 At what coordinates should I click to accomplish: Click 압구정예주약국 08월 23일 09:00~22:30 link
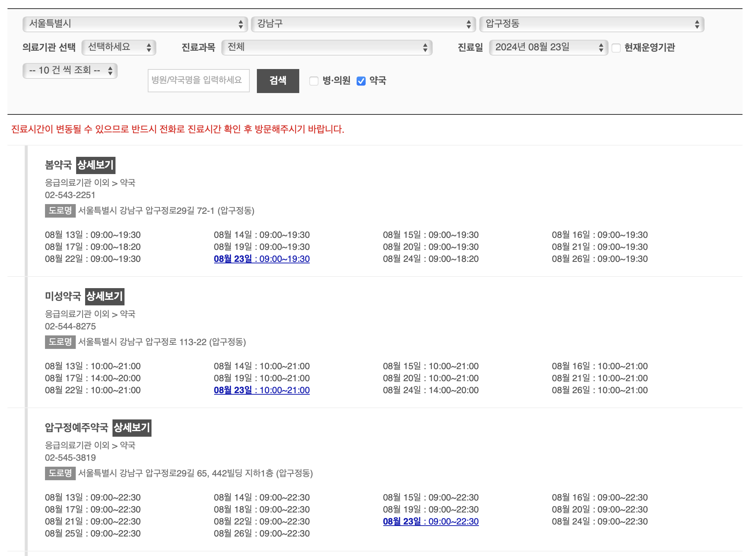pyautogui.click(x=430, y=521)
